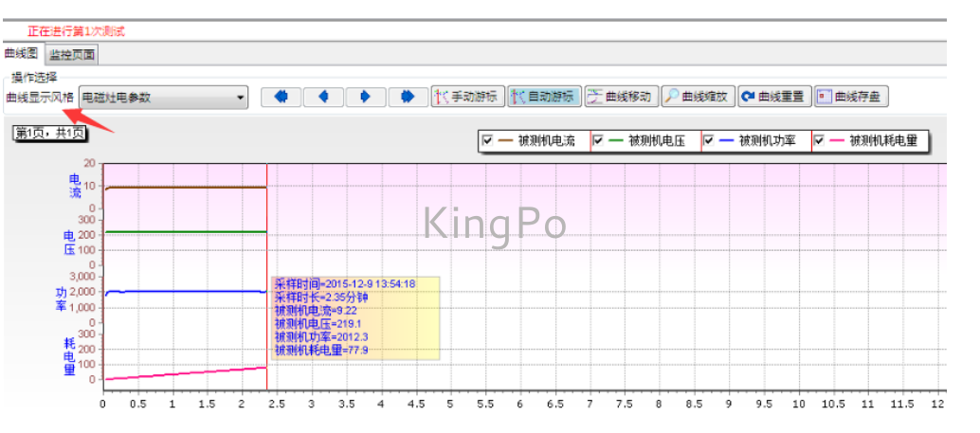Click the brown current curve on the chart
This screenshot has width=980, height=433.
pos(188,187)
